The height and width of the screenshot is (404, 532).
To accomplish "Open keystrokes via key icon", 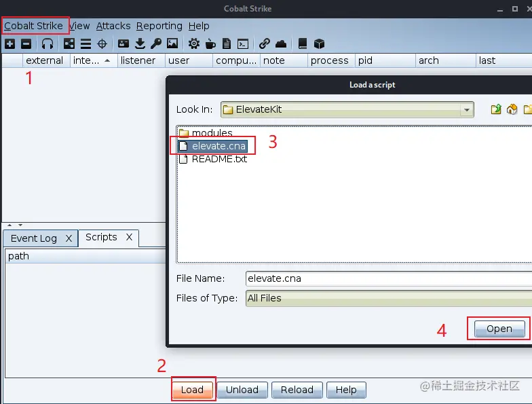I will [156, 43].
